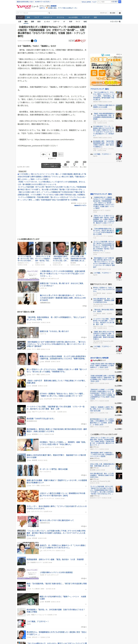This screenshot has height=644, width=138.
Task: Open the 長文声明 高畑裕太 article headline
Action: point(56,318)
